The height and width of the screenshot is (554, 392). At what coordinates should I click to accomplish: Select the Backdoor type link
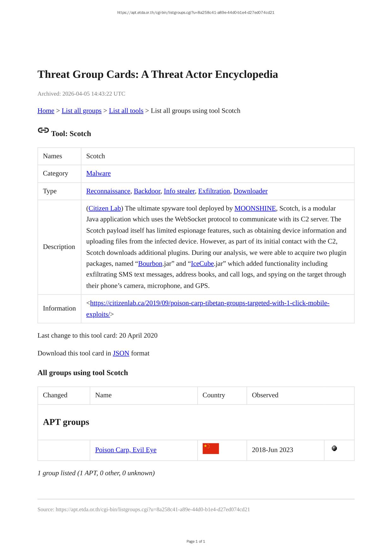[147, 191]
